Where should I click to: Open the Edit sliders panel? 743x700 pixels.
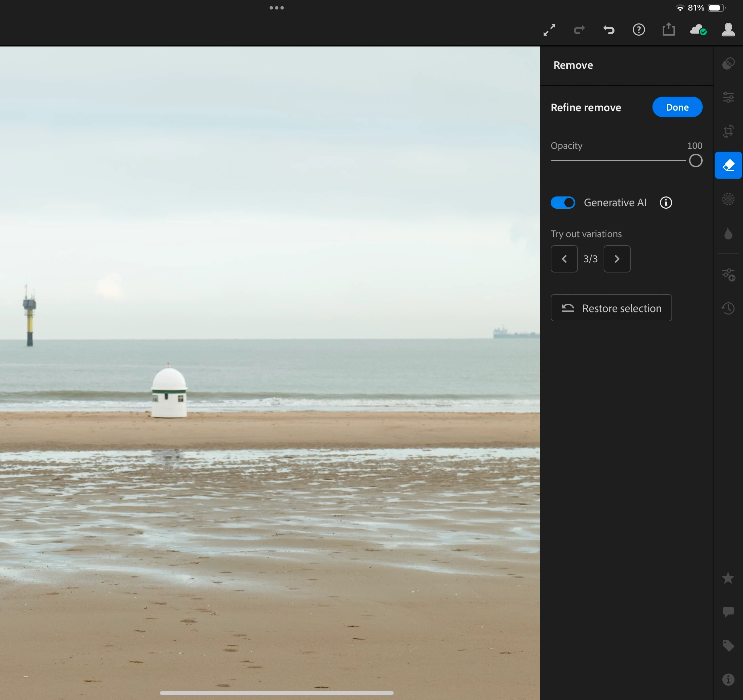[728, 97]
